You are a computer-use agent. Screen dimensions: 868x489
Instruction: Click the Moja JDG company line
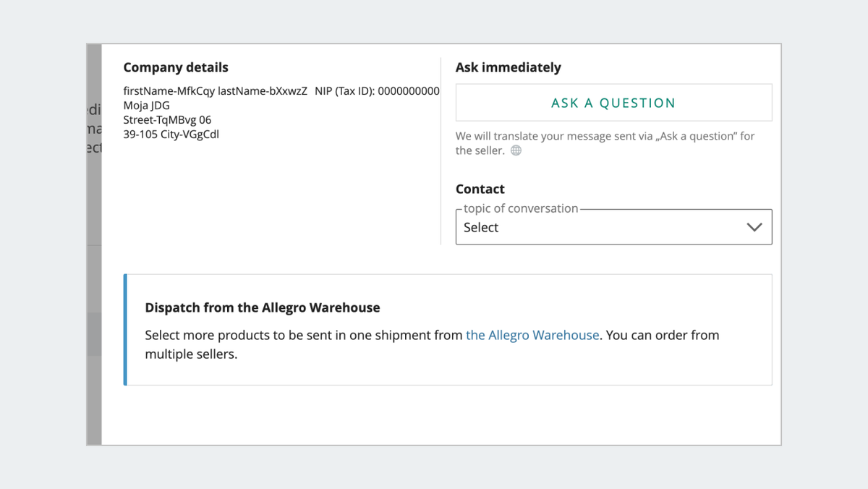coord(146,106)
